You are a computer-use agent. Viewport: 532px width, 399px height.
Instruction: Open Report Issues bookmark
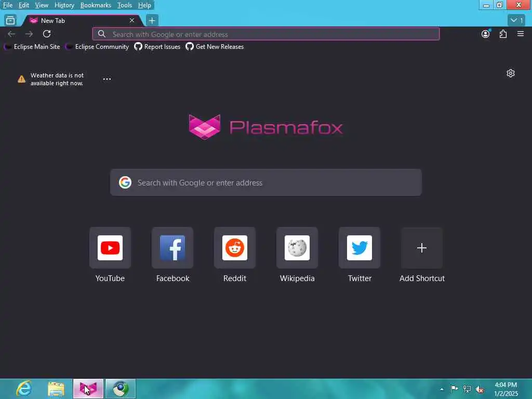pos(157,46)
